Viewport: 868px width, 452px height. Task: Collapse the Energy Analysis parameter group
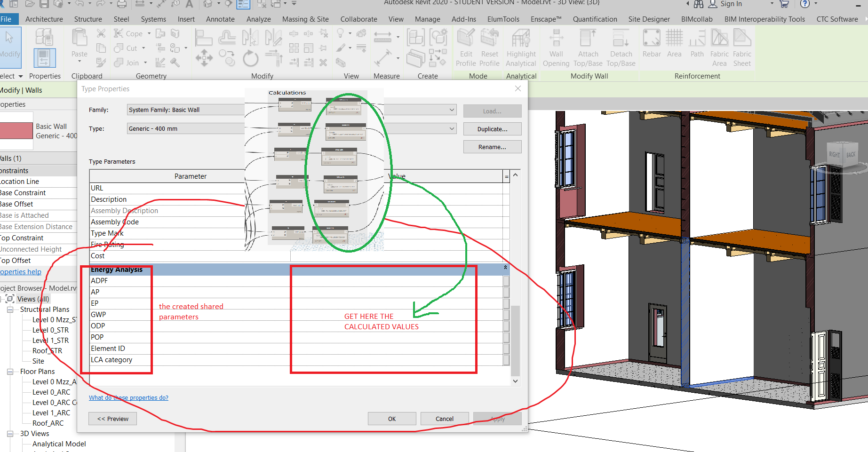click(505, 267)
